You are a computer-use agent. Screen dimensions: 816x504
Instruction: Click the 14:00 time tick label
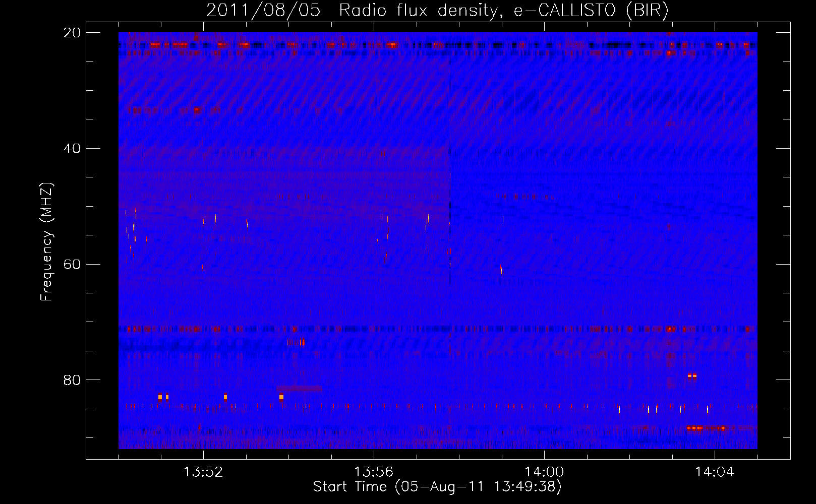click(x=544, y=472)
